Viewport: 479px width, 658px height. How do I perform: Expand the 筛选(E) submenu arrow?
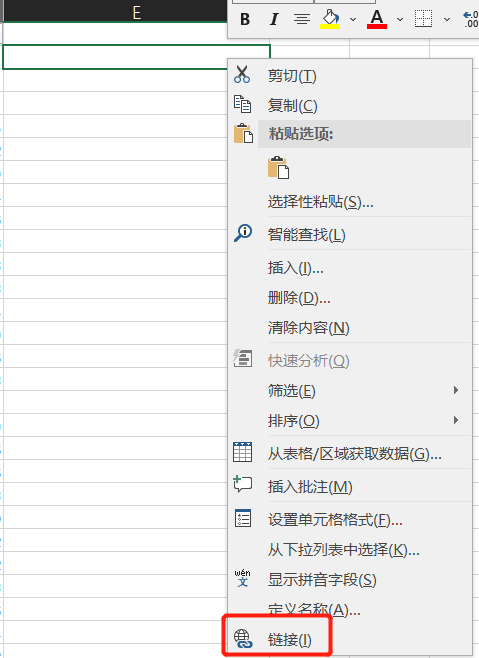[x=456, y=390]
